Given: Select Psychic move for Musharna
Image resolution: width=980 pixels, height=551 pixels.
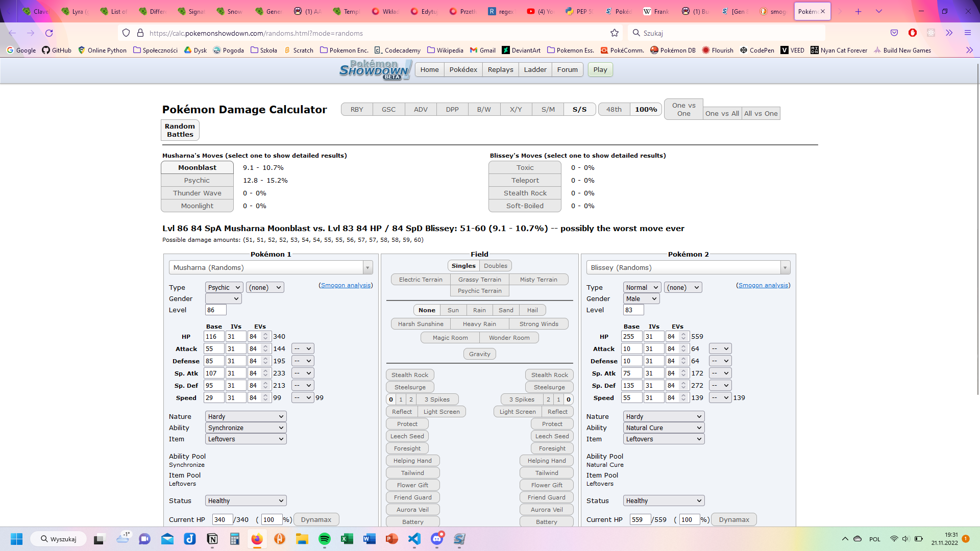Looking at the screenshot, I should pos(197,180).
